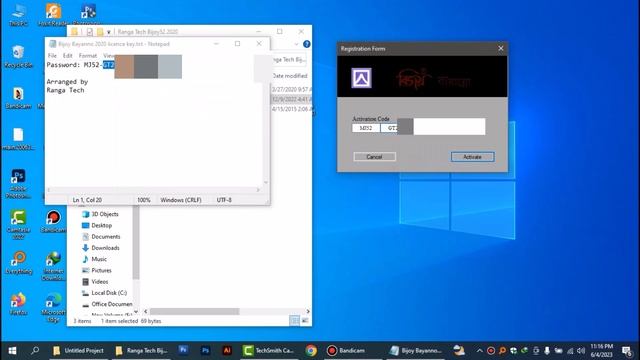Click 'UTF-8' in Notepad status bar
The width and height of the screenshot is (640, 360).
coord(224,200)
